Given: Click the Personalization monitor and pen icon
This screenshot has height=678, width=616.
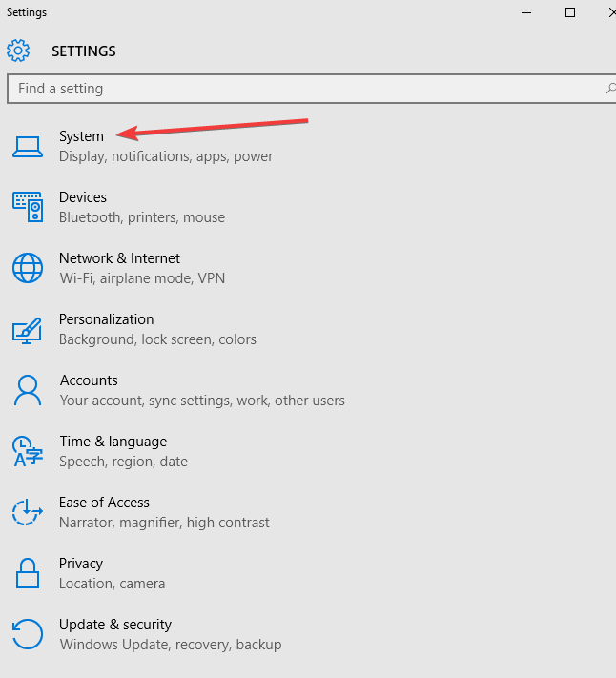Looking at the screenshot, I should (x=28, y=331).
